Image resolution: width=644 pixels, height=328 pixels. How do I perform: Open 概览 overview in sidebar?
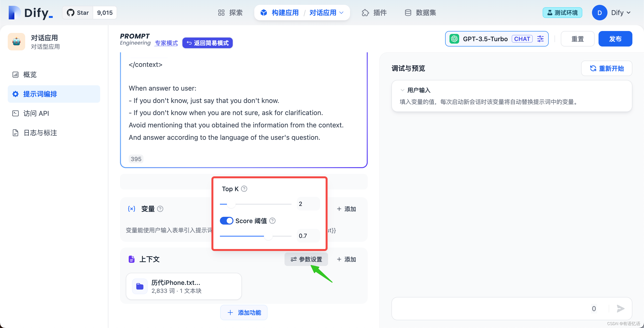[x=54, y=75]
